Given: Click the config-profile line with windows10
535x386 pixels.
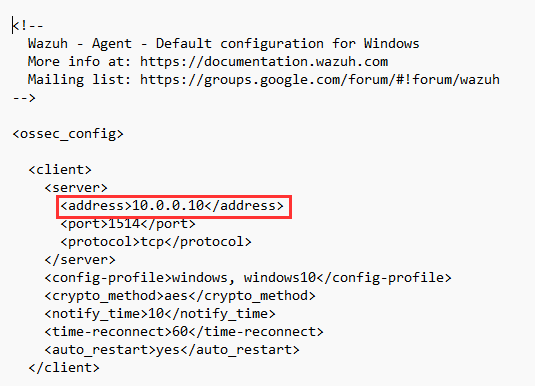Looking at the screenshot, I should tap(248, 278).
